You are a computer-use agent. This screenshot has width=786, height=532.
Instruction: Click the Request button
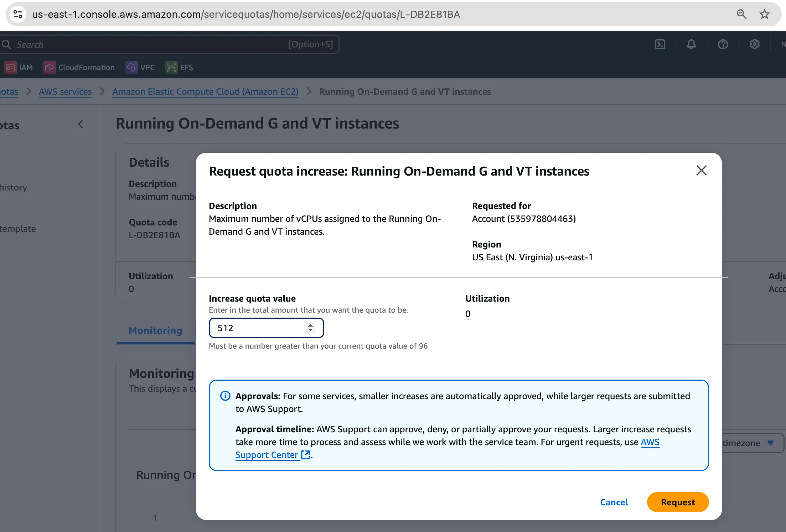678,502
